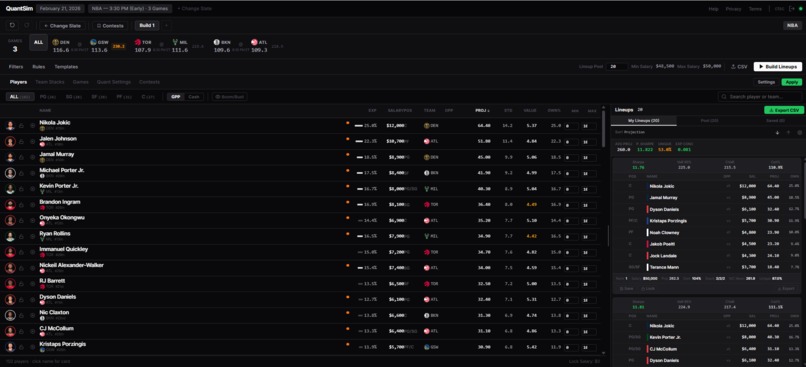This screenshot has height=367, width=806.
Task: Click the undo icon in the toolbar
Action: pyautogui.click(x=12, y=26)
